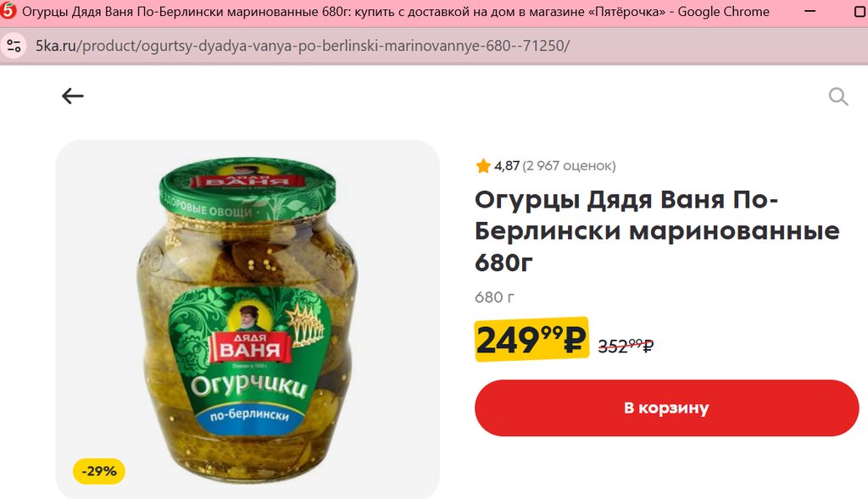Image resolution: width=868 pixels, height=499 pixels.
Task: Open search with the magnifier icon
Action: [x=838, y=97]
